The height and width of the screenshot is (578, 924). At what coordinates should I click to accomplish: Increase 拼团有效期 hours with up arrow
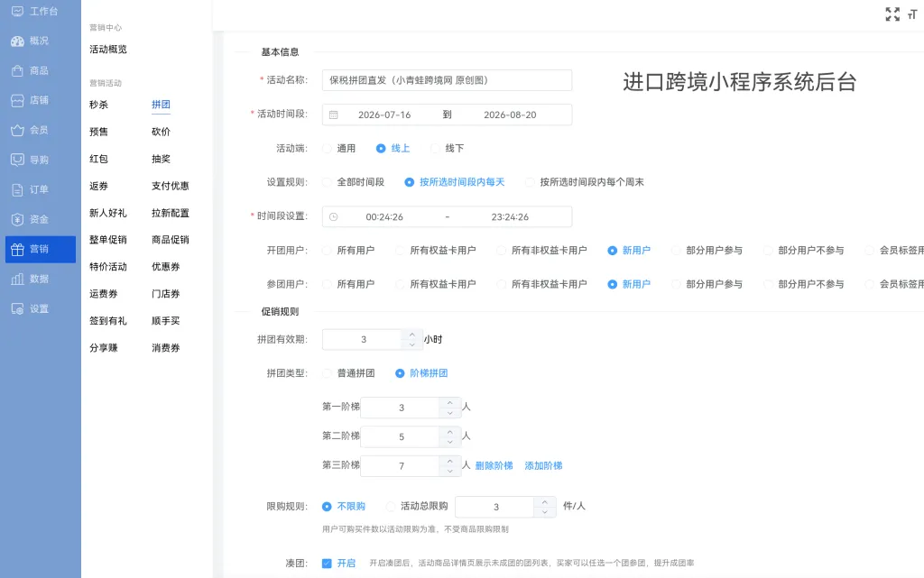(x=411, y=335)
